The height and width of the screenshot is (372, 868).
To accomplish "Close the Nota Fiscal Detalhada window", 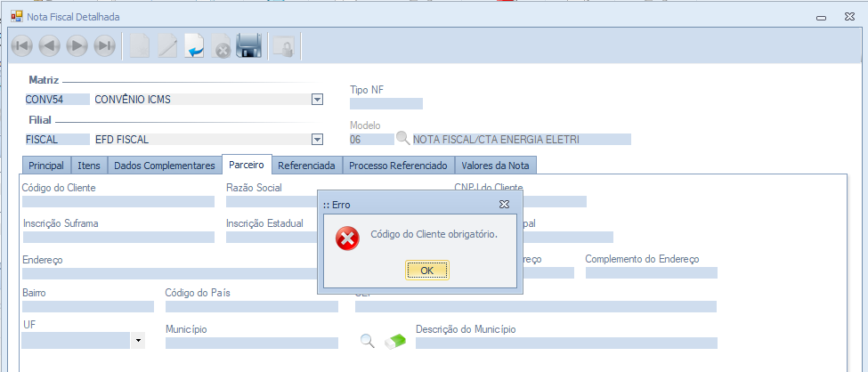I will tap(848, 17).
